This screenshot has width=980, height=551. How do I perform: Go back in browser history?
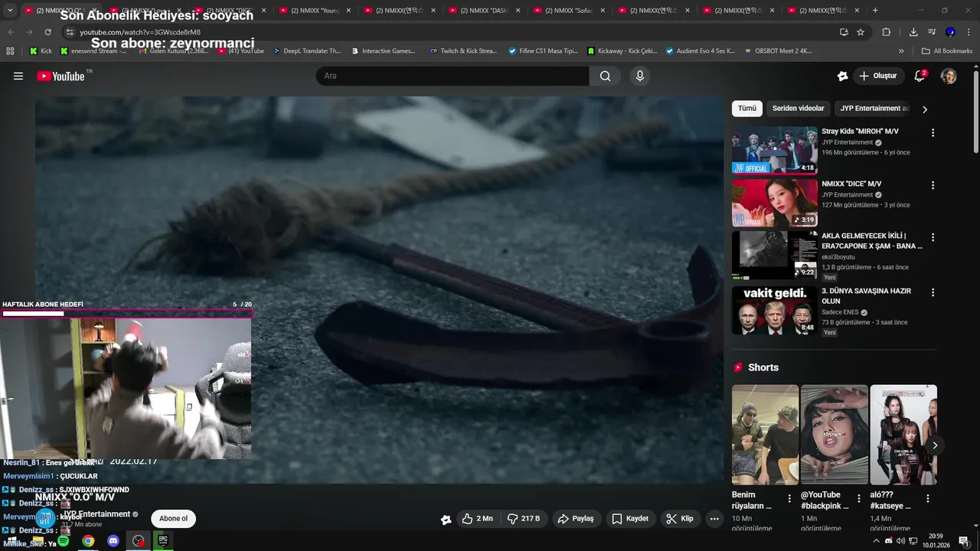tap(11, 32)
